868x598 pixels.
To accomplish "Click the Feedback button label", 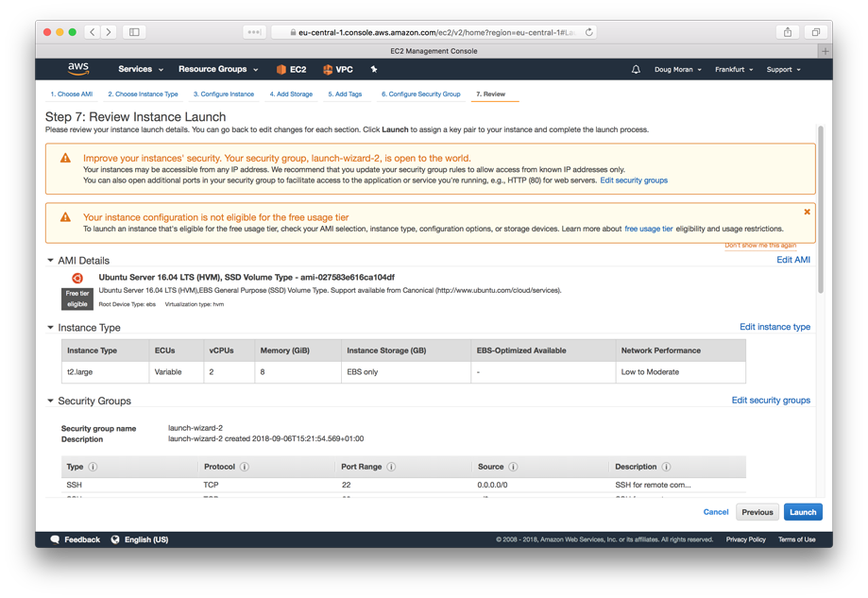I will click(82, 539).
